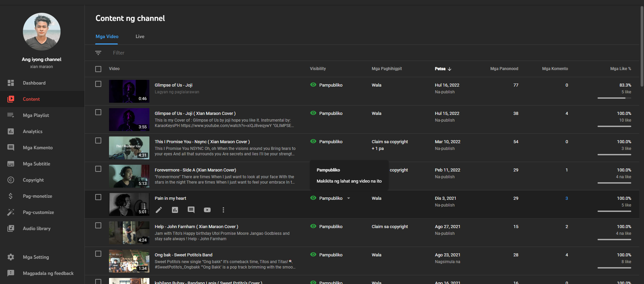This screenshot has width=644, height=284.
Task: Click the edit pencil icon for Pain in my heart
Action: tap(159, 210)
